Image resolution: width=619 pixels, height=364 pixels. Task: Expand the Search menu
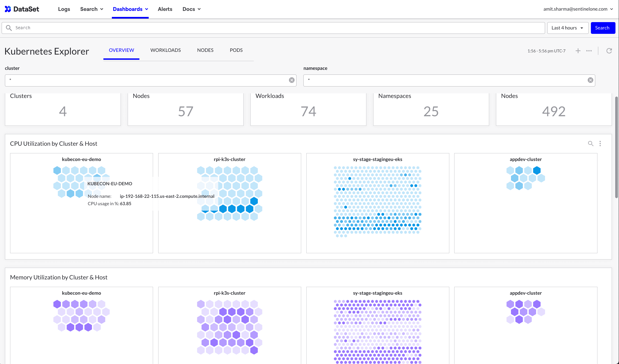(92, 9)
